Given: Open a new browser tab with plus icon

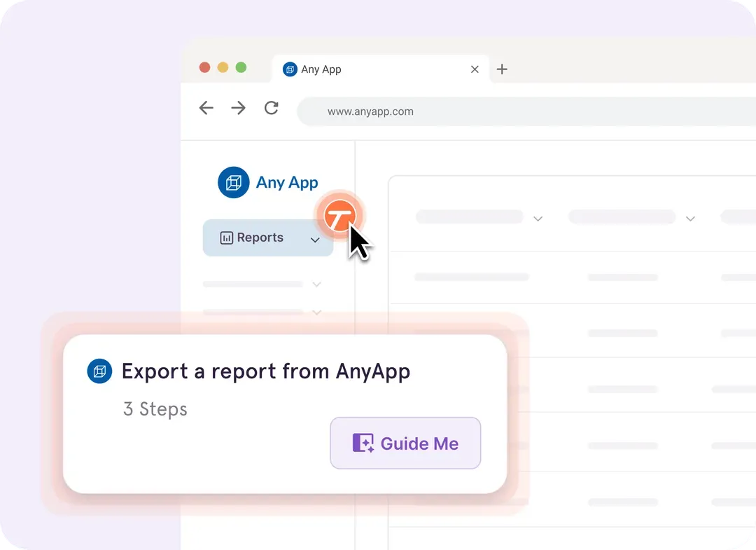Looking at the screenshot, I should tap(502, 69).
